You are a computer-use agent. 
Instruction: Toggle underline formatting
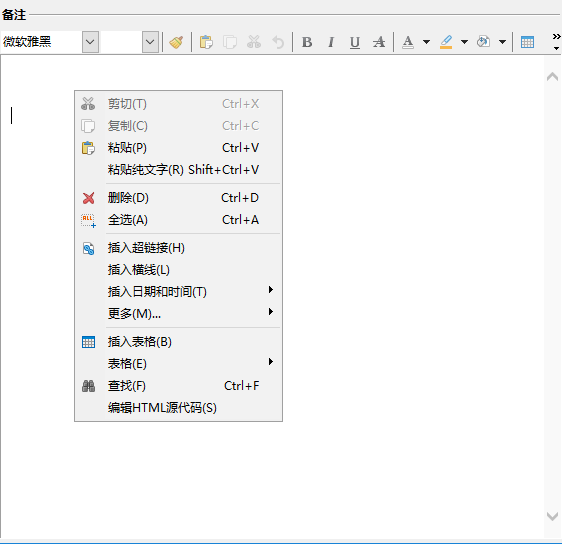355,42
